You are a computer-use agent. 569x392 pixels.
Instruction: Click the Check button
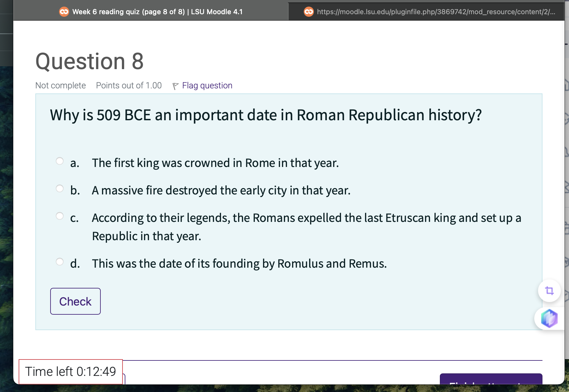coord(75,301)
